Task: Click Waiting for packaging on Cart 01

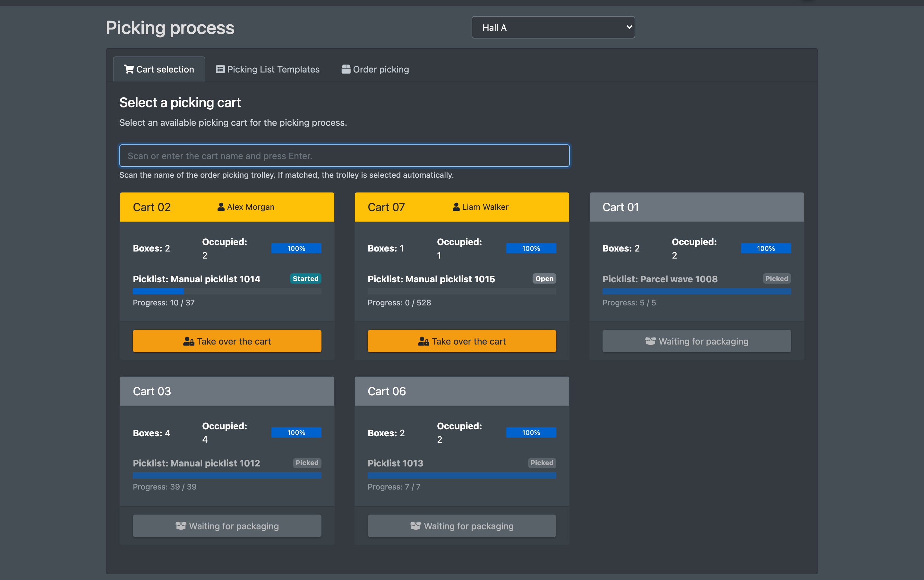Action: [x=697, y=341]
